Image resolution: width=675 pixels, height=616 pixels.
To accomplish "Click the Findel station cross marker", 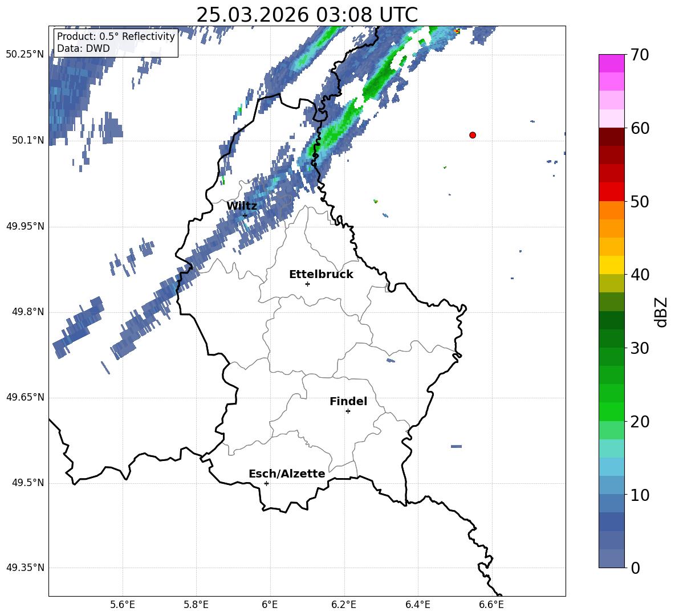I will coord(348,411).
